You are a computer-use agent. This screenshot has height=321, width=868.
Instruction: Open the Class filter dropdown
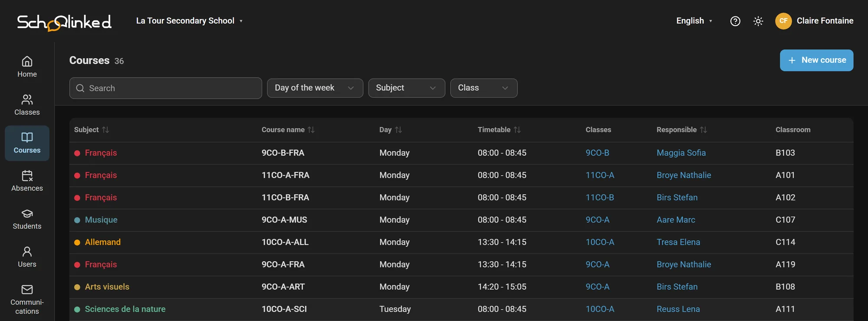(x=484, y=88)
